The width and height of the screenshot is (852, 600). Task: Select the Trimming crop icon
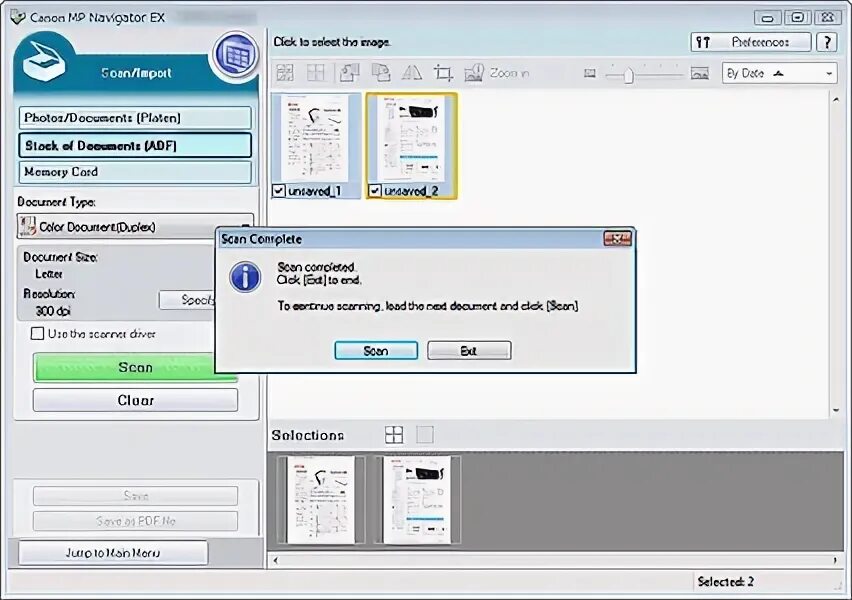[x=443, y=72]
